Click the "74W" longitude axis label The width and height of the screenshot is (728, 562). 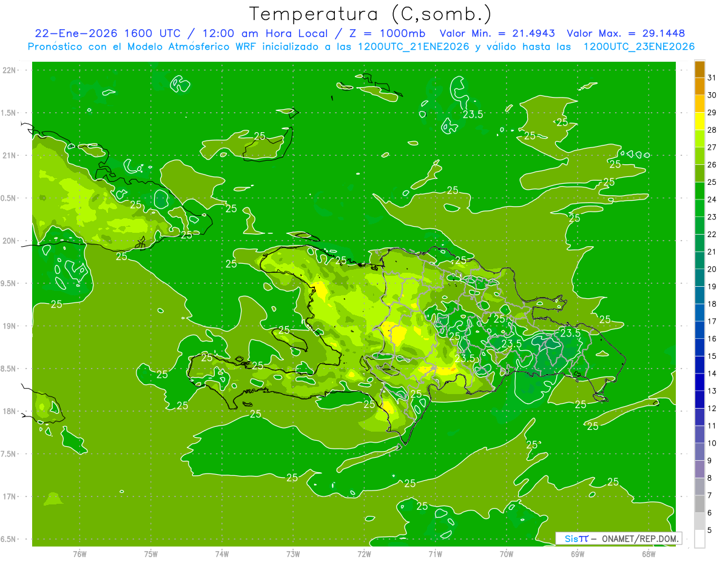[222, 554]
